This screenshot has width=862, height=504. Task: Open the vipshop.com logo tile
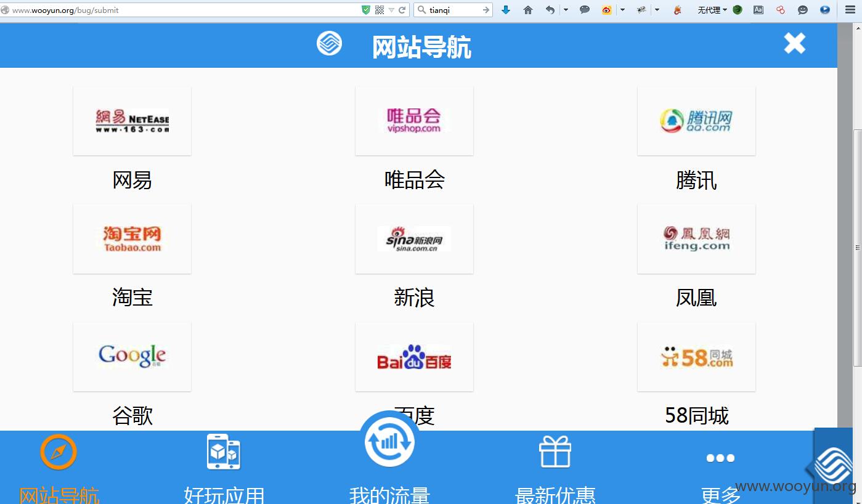(x=414, y=121)
